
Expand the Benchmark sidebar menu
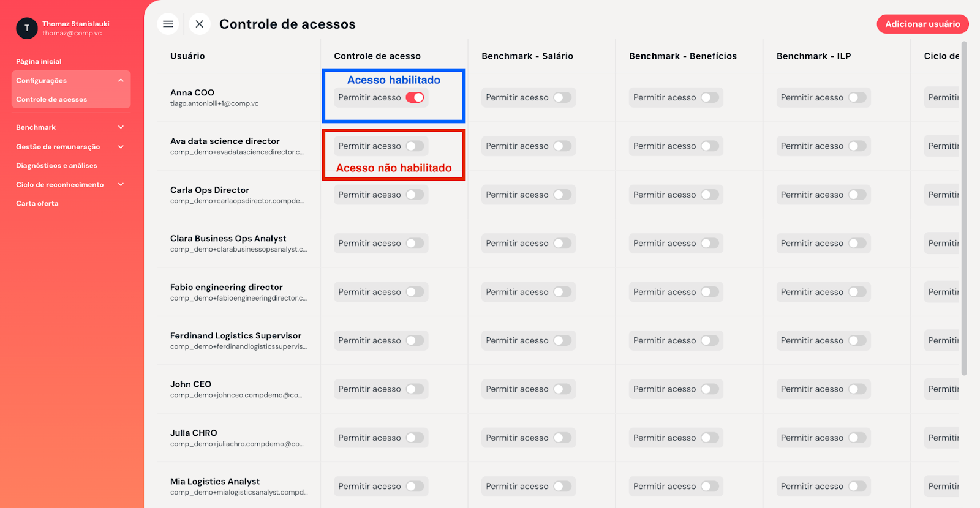121,127
